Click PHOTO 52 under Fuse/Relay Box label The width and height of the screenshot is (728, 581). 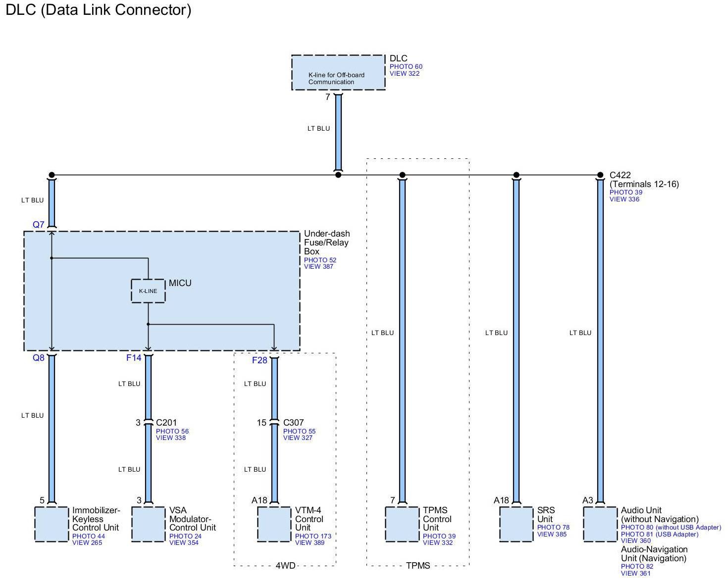tap(319, 260)
